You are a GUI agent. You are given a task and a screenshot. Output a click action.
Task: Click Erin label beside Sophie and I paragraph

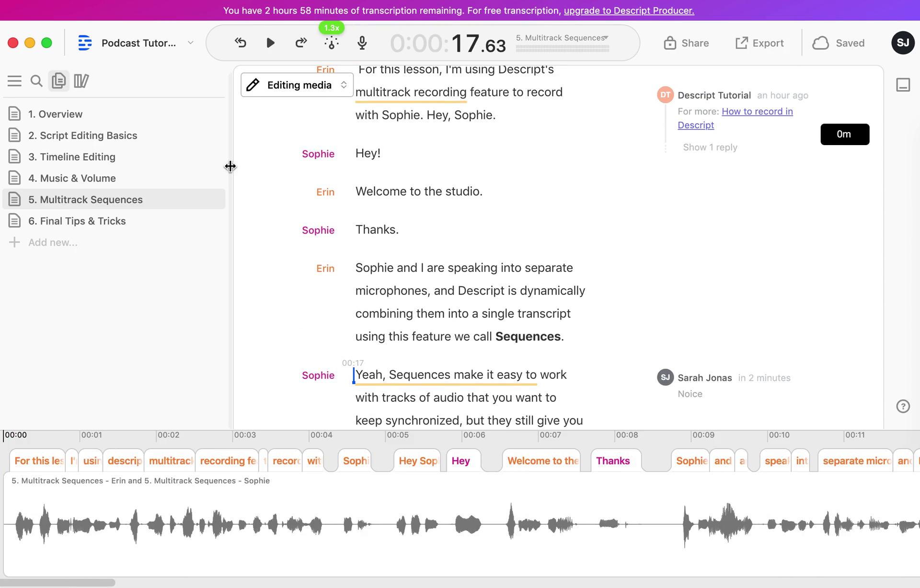pyautogui.click(x=325, y=269)
